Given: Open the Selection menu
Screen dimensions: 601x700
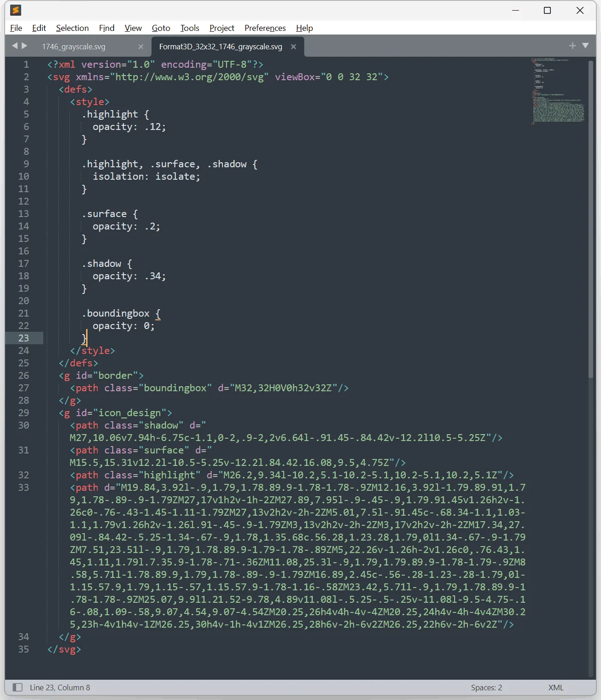Looking at the screenshot, I should click(x=72, y=28).
